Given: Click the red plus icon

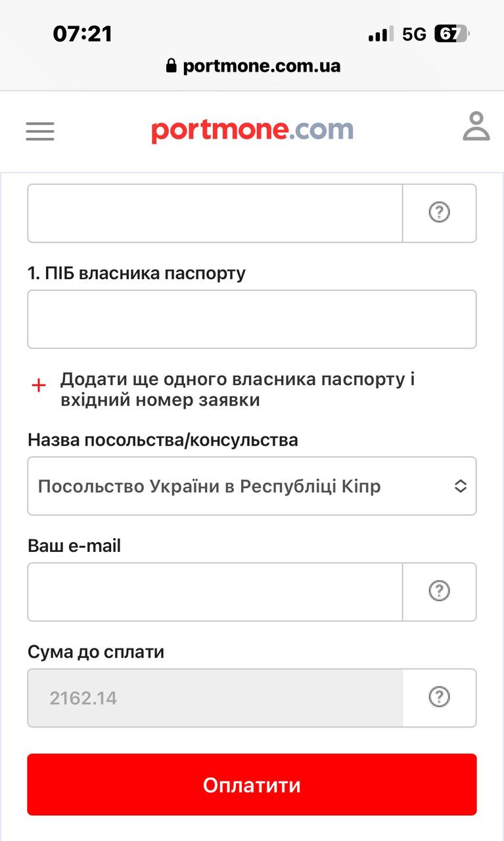Looking at the screenshot, I should click(x=39, y=385).
